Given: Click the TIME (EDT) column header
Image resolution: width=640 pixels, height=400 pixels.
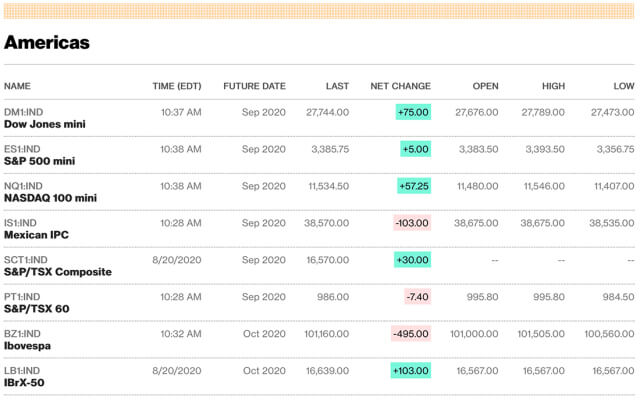Looking at the screenshot, I should 176,86.
